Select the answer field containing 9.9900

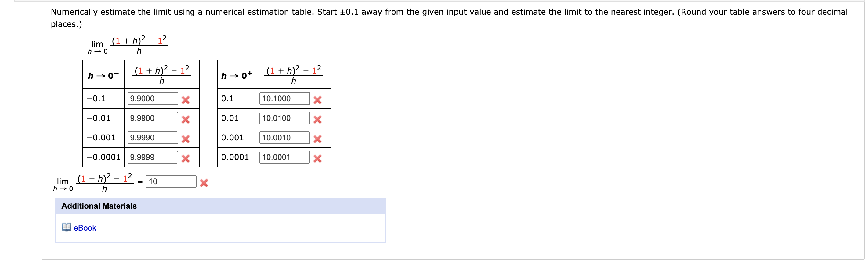[153, 118]
